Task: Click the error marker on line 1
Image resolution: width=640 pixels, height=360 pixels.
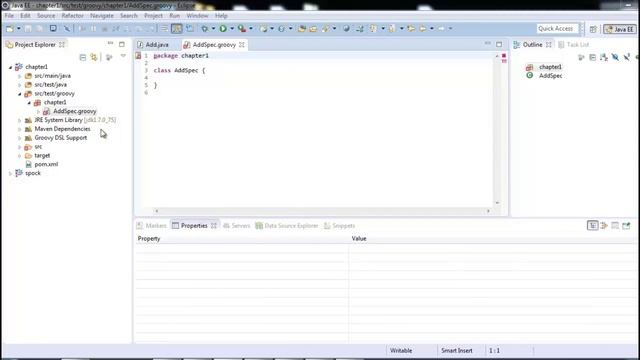Action: click(138, 56)
